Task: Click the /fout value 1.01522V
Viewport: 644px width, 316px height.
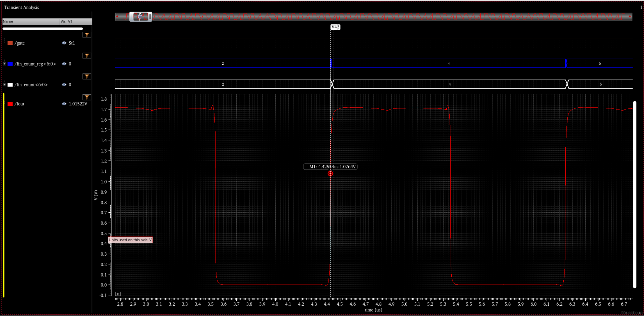Action: coord(78,104)
